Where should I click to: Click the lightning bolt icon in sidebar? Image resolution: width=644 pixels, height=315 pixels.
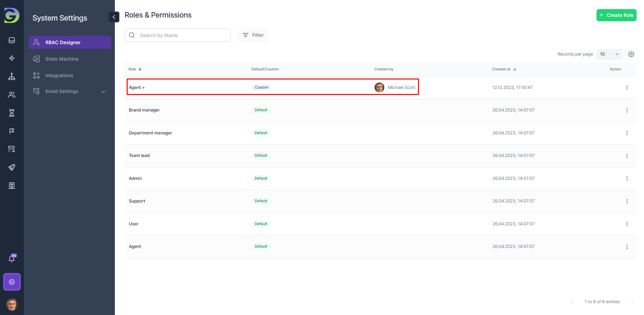(x=12, y=58)
